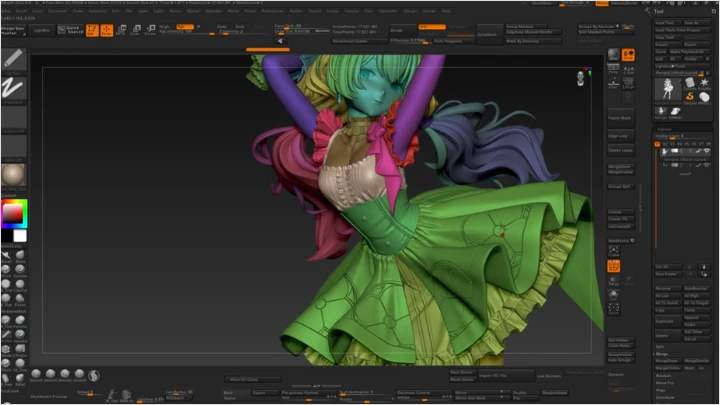Open the stroke type selector
The height and width of the screenshot is (405, 720).
(14, 88)
